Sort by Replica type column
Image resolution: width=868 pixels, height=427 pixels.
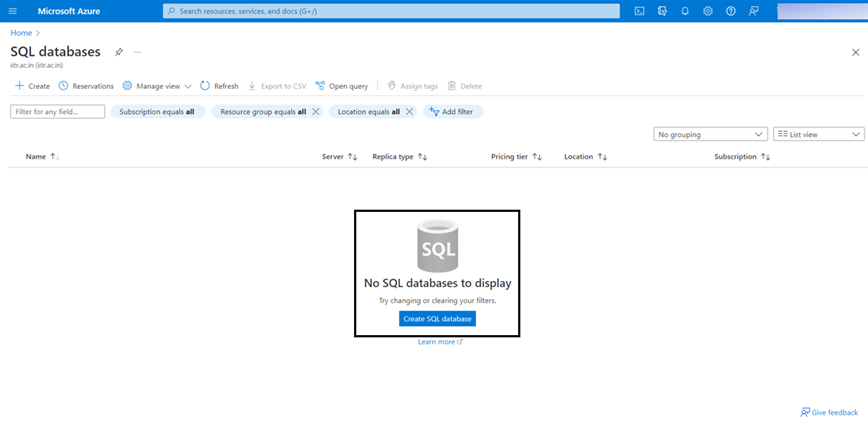click(400, 157)
